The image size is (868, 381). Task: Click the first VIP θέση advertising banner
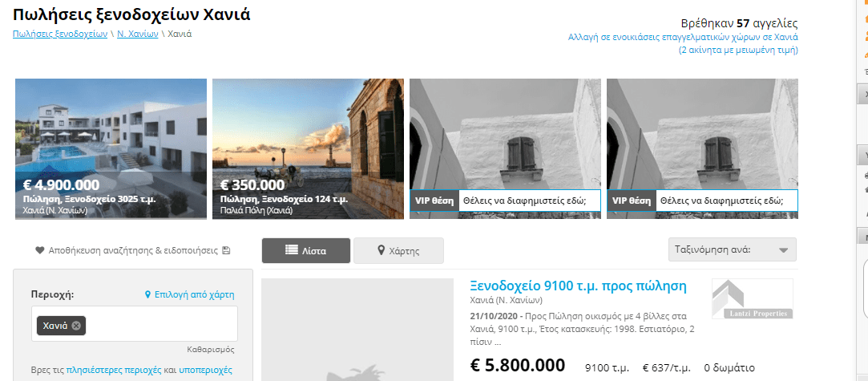click(x=505, y=149)
